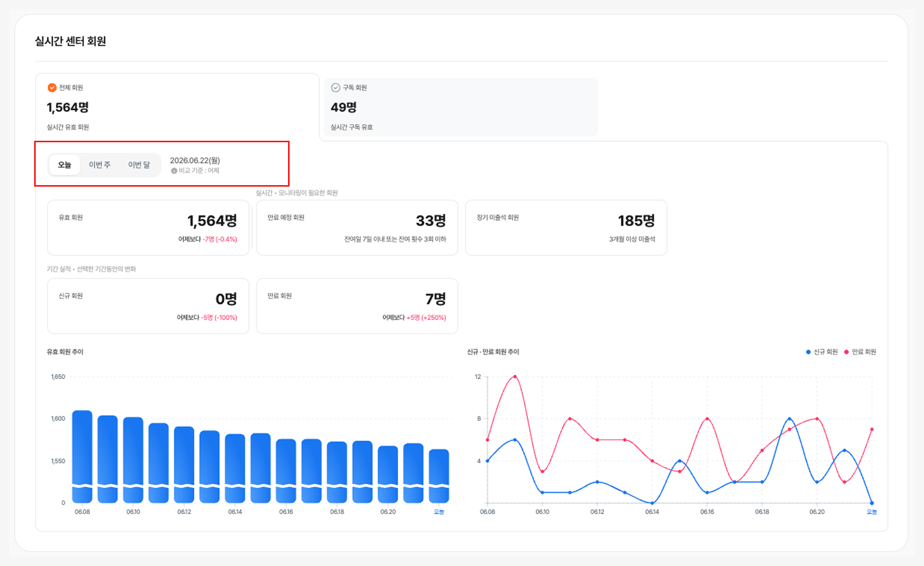
Task: Click the blue 오늘 data point at zero
Action: click(x=871, y=503)
